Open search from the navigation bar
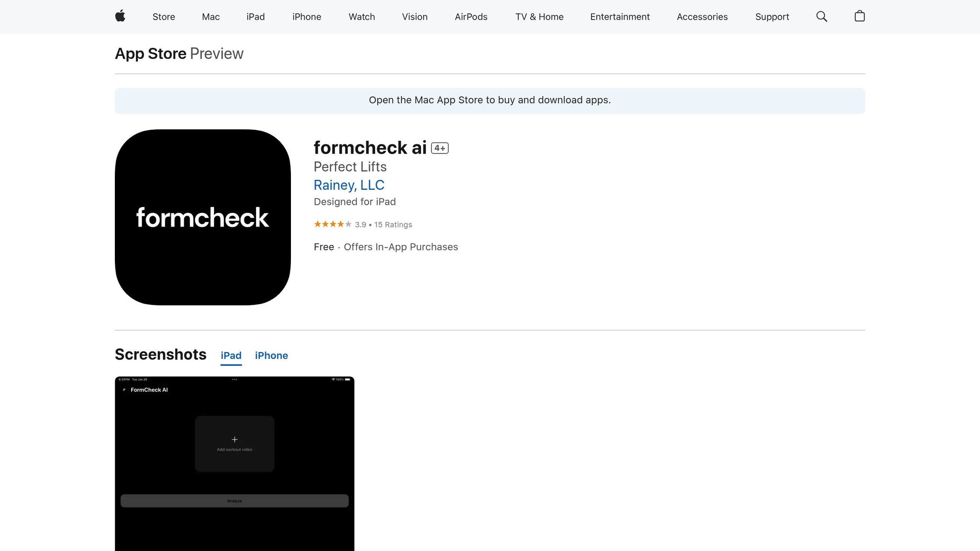Screen dimensions: 980x551 coord(821,16)
